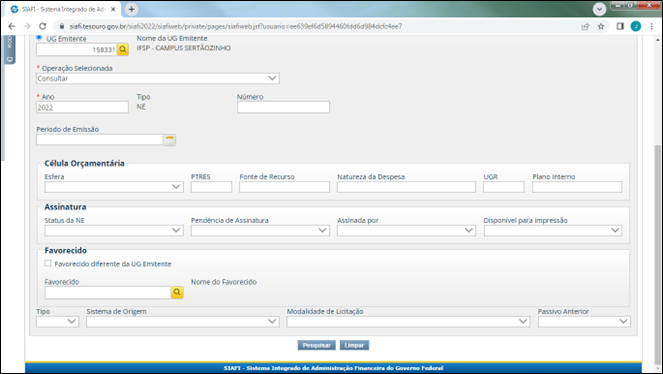Select the UG Emitente radio button
This screenshot has width=663, height=374.
point(39,38)
